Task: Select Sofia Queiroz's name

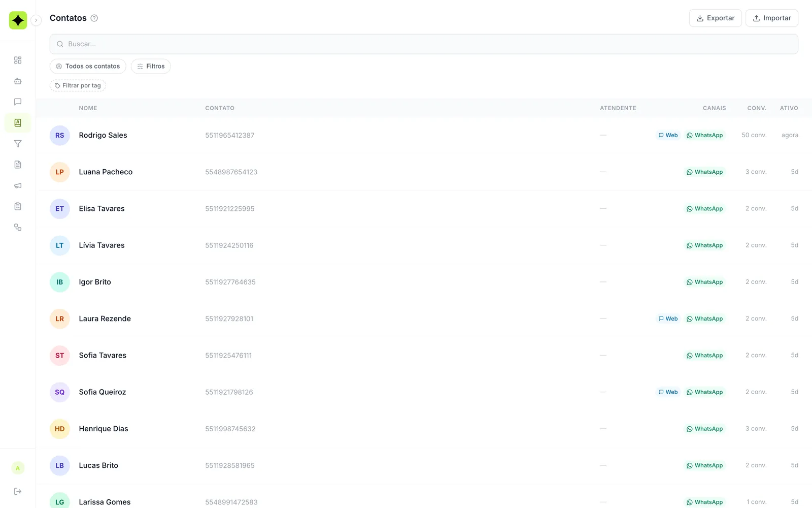Action: (x=103, y=392)
